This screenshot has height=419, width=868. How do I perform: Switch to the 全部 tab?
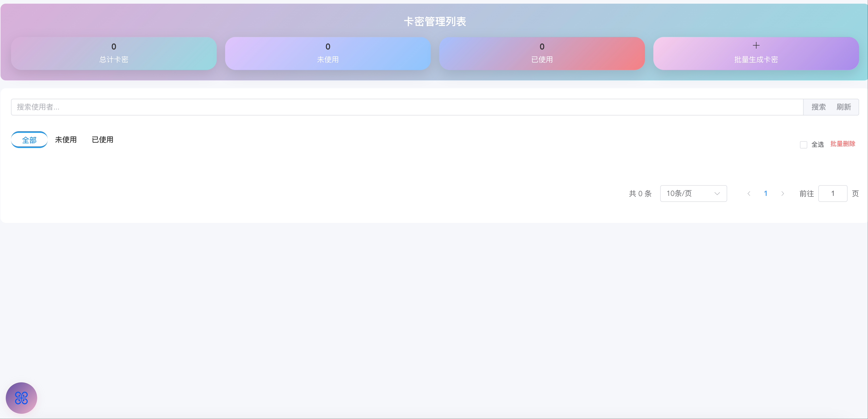click(29, 140)
